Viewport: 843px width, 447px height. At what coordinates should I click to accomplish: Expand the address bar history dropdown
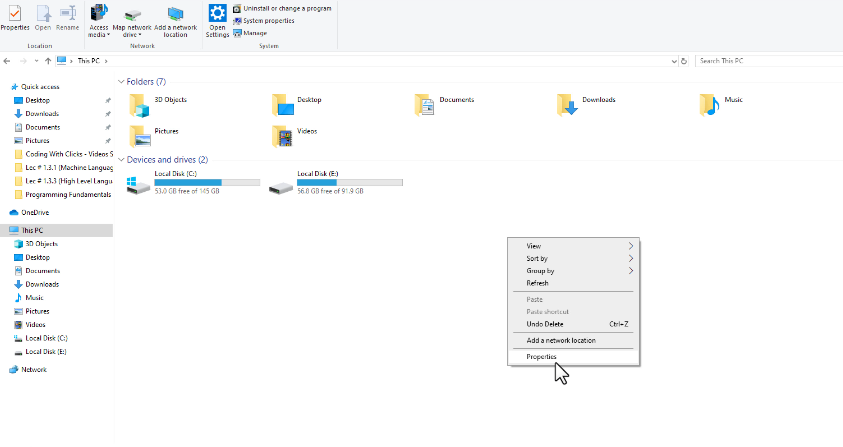tap(674, 61)
